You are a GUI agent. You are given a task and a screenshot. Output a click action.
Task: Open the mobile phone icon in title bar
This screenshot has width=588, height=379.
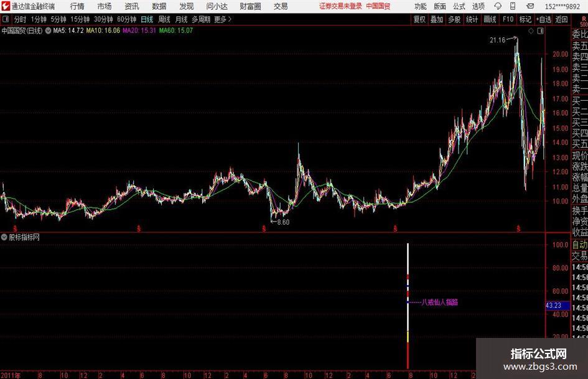click(x=513, y=6)
